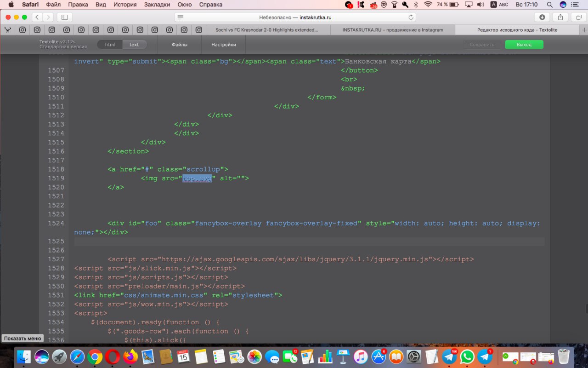Click the highlighted top.svg text
588x368 pixels.
[x=197, y=178]
